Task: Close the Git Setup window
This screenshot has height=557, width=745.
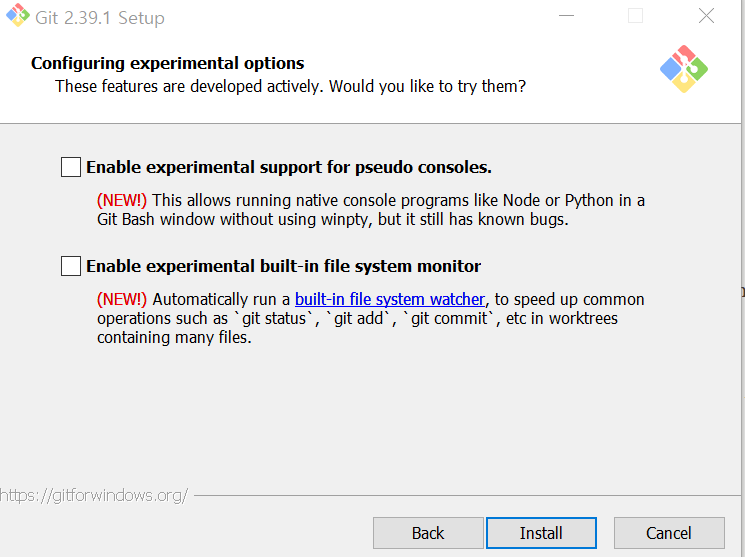Action: pyautogui.click(x=707, y=16)
